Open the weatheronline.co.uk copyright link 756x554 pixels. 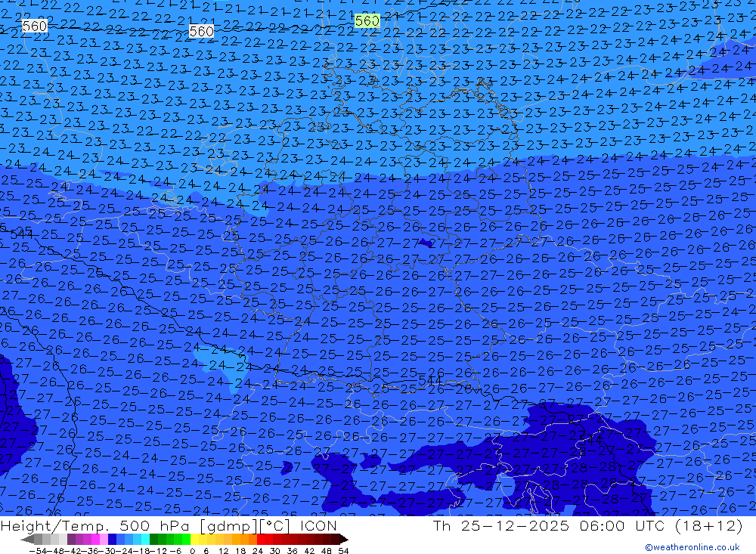pos(692,546)
